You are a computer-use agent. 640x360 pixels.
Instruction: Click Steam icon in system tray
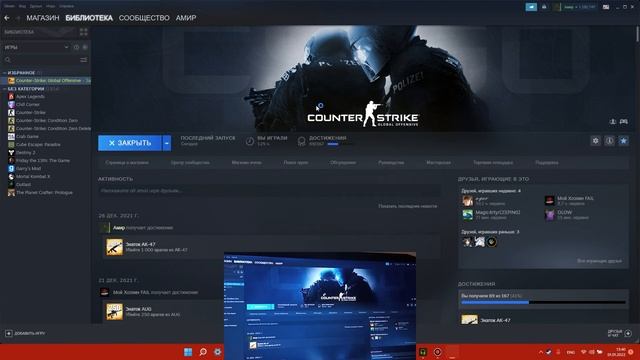(x=549, y=352)
